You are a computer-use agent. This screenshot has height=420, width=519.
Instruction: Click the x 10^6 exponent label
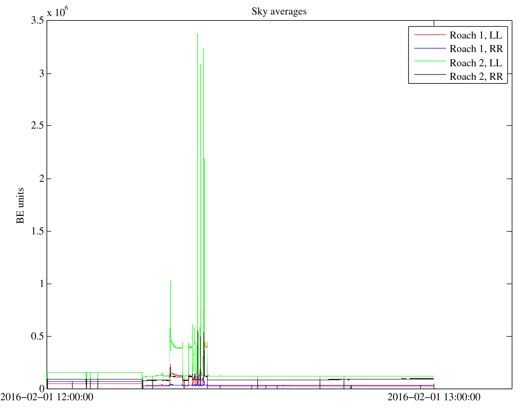[58, 12]
